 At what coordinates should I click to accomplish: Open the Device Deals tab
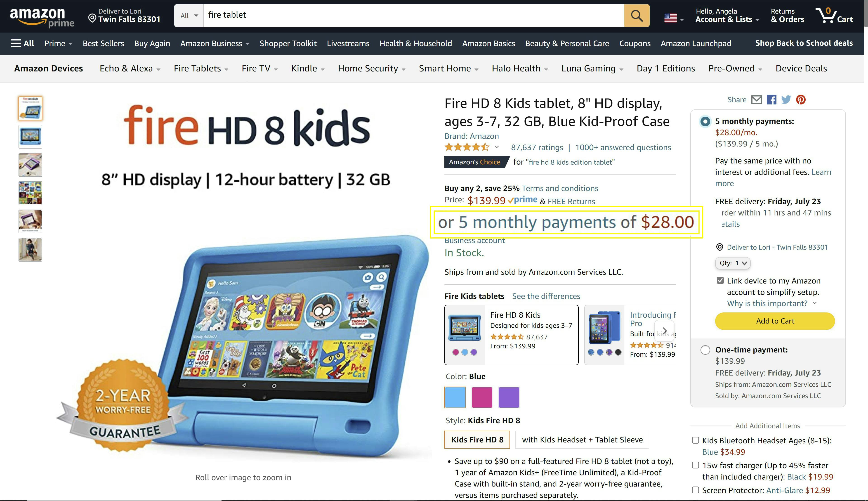(x=801, y=69)
